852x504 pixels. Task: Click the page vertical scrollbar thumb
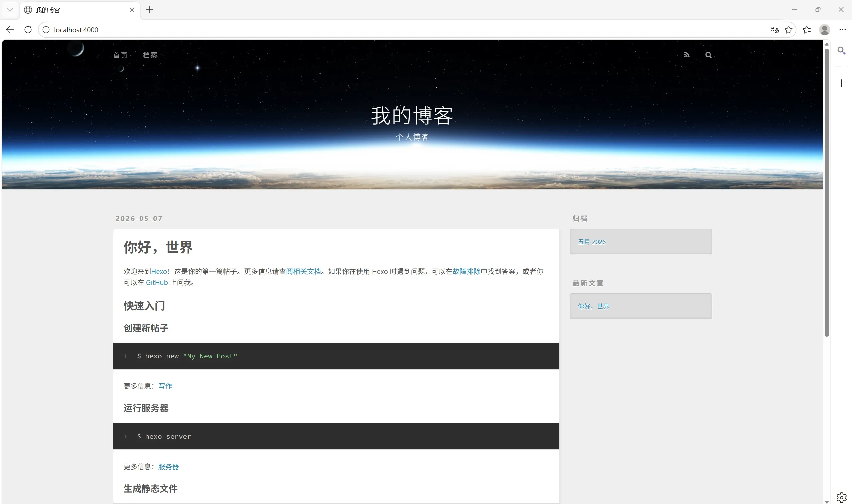pyautogui.click(x=827, y=192)
